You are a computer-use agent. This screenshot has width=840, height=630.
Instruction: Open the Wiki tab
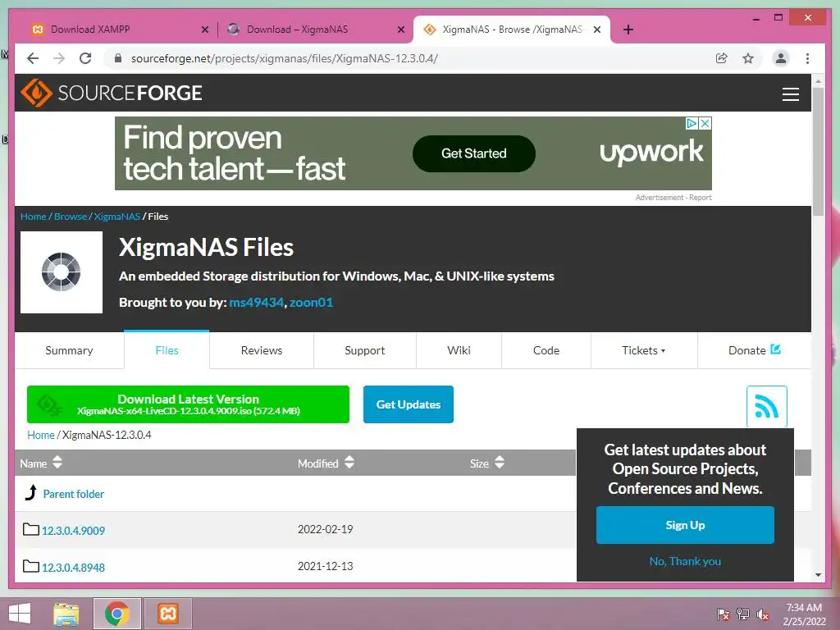point(459,350)
